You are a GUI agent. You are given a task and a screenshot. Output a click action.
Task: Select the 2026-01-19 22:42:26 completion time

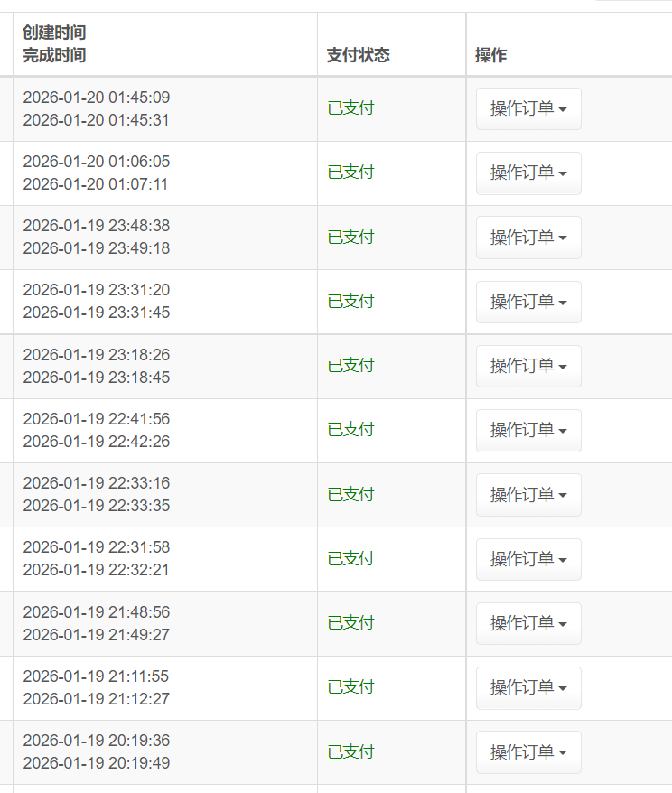pyautogui.click(x=96, y=442)
